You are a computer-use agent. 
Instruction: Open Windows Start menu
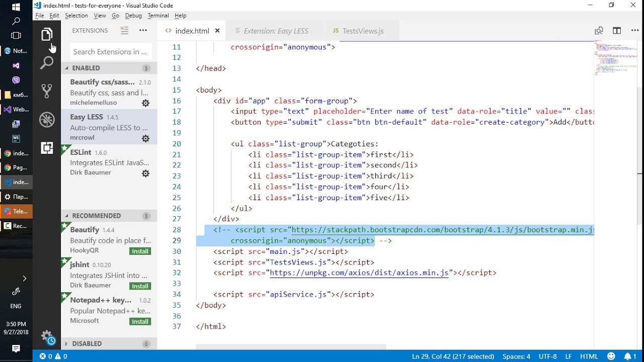(x=16, y=7)
